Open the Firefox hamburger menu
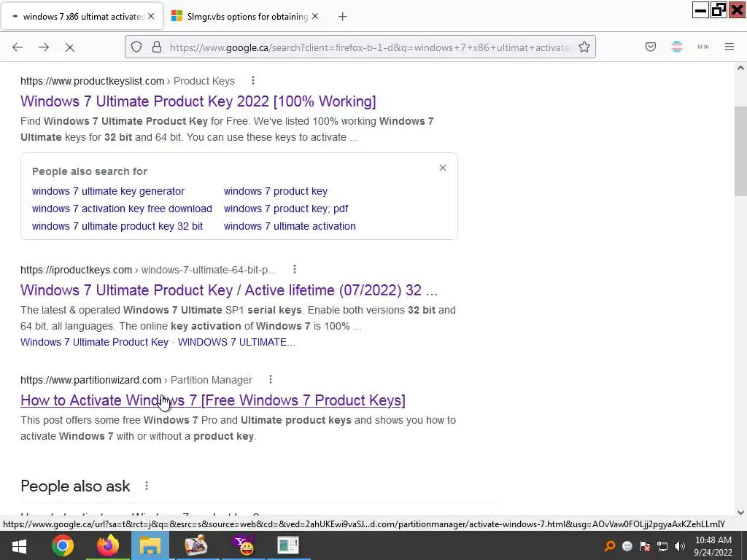This screenshot has height=560, width=747. [729, 47]
